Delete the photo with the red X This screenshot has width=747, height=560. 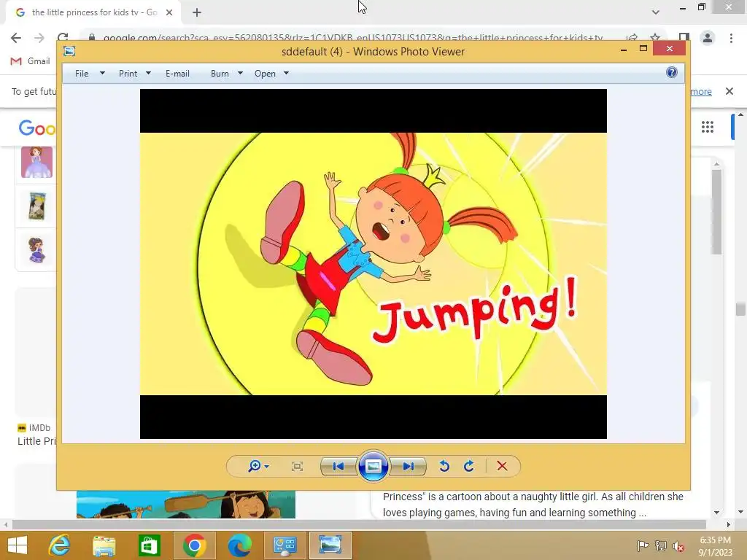coord(502,466)
